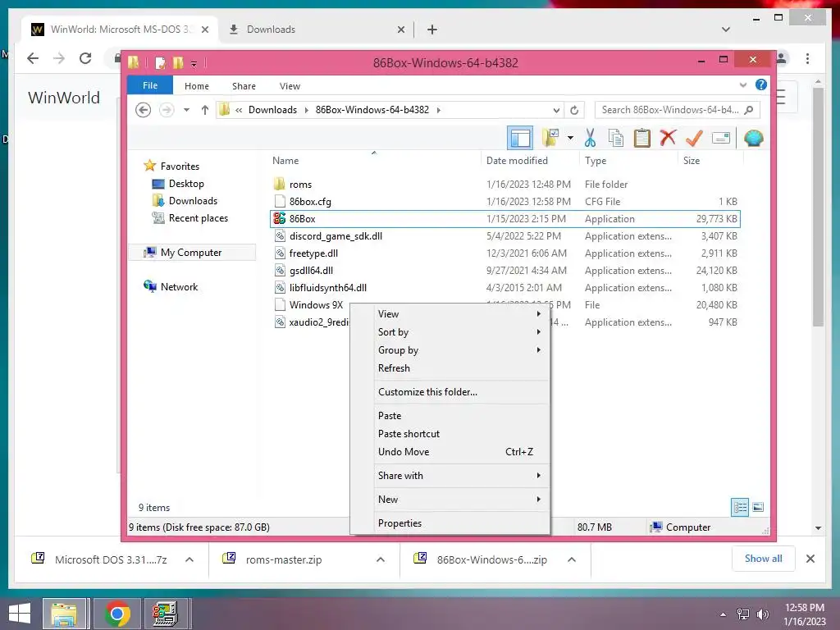This screenshot has height=630, width=840.
Task: Click the Paste clipboard toolbar icon
Action: (x=641, y=138)
